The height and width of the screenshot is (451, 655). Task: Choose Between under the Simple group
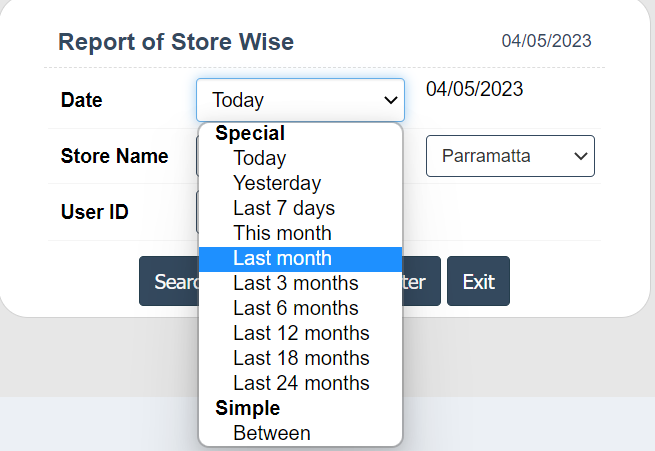click(271, 433)
